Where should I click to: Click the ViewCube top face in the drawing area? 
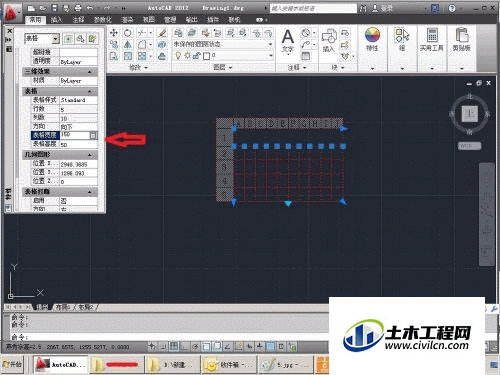click(x=469, y=114)
